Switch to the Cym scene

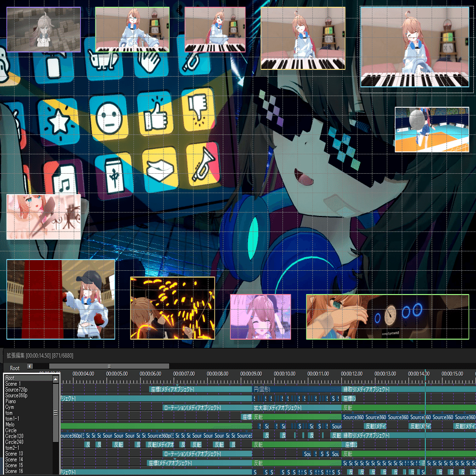[29, 407]
